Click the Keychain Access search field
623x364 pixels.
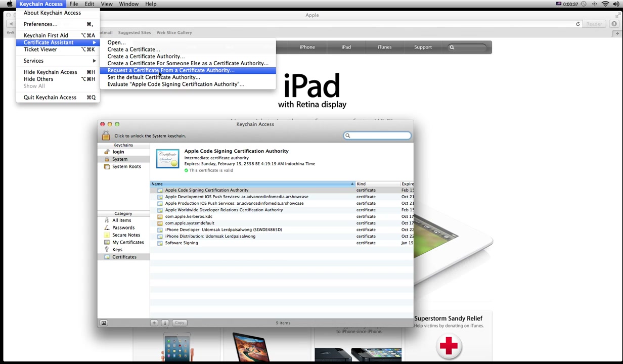coord(377,135)
